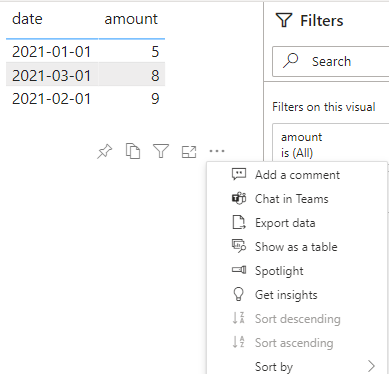Select the 2021-02-01 date cell

pos(51,99)
